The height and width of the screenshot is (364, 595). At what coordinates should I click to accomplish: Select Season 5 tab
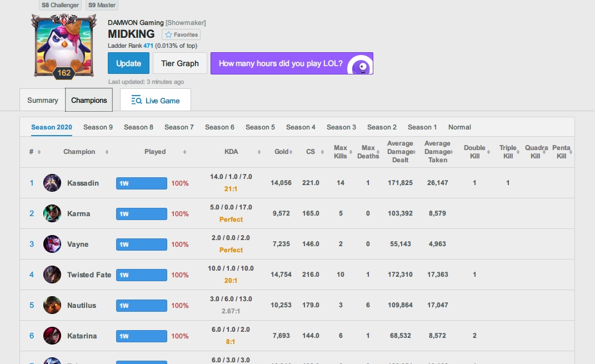point(261,127)
